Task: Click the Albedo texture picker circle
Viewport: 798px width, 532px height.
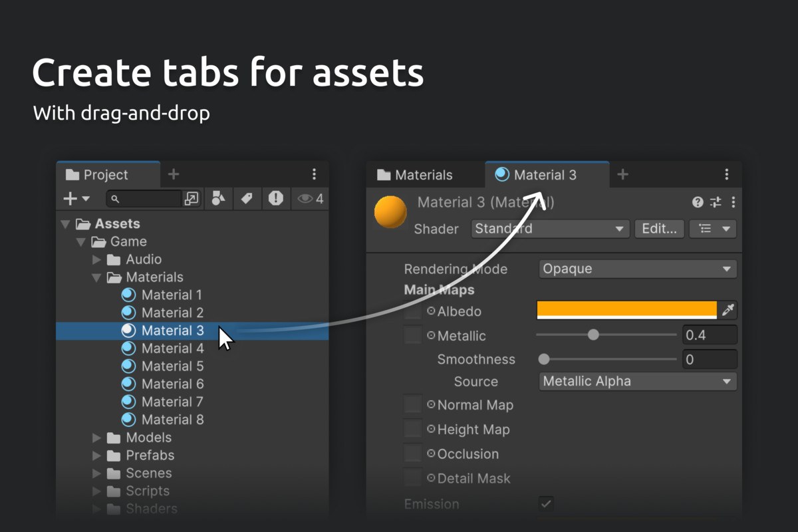Action: [x=431, y=311]
